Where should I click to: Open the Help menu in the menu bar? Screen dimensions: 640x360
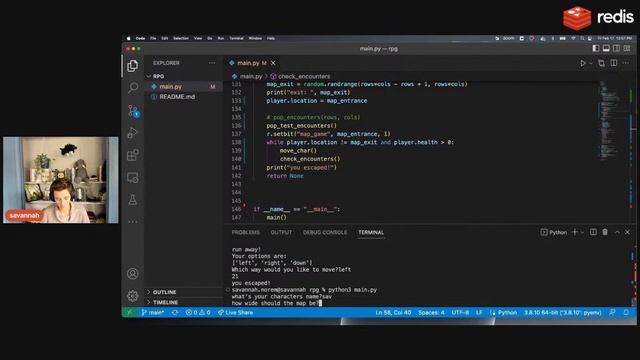271,38
